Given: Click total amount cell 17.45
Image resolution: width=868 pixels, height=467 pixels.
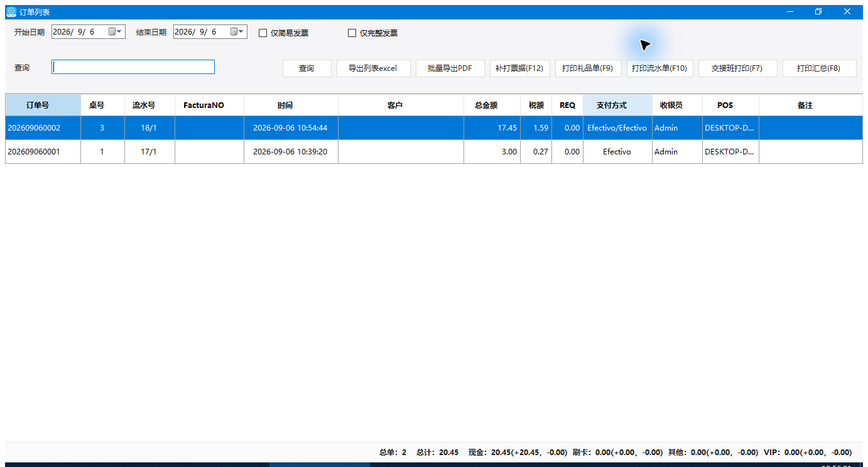Looking at the screenshot, I should point(492,128).
